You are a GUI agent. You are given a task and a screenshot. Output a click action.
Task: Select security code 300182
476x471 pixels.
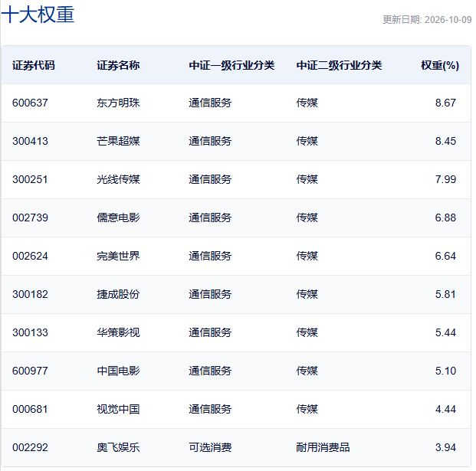point(30,294)
